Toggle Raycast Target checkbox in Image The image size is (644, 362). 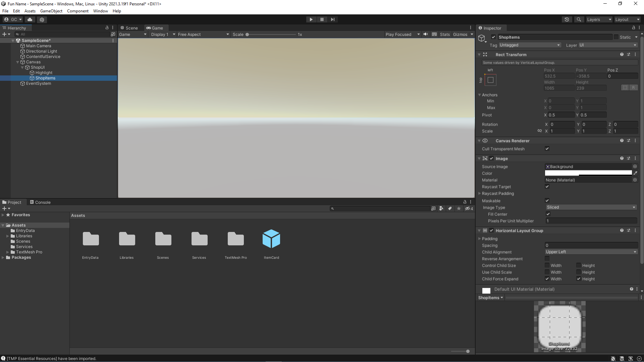pyautogui.click(x=547, y=186)
